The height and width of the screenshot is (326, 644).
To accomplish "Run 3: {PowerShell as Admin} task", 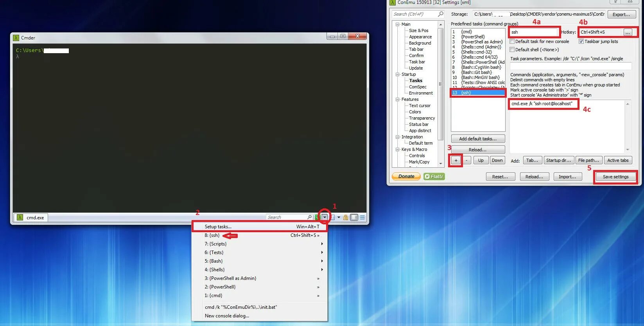I will tap(260, 278).
